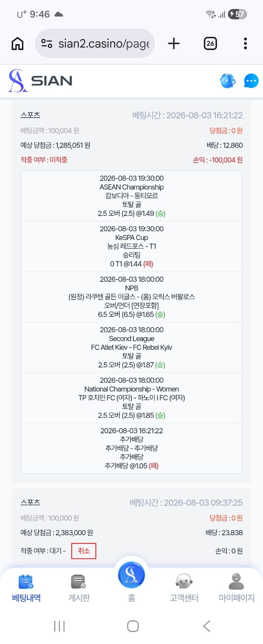Open the blue headset support icon

coord(228,81)
